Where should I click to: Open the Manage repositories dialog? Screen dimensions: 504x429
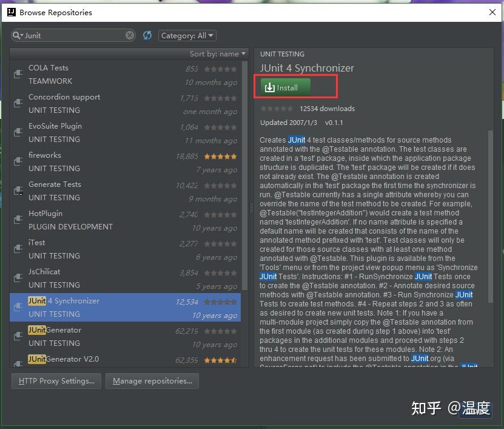(x=151, y=381)
